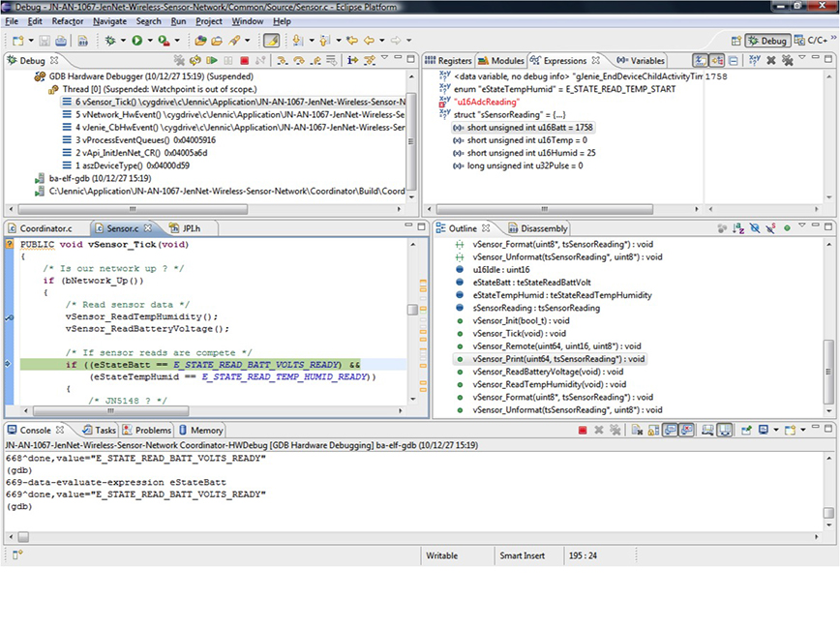
Task: Switch to the Coordinator.c editor tab
Action: tap(41, 228)
